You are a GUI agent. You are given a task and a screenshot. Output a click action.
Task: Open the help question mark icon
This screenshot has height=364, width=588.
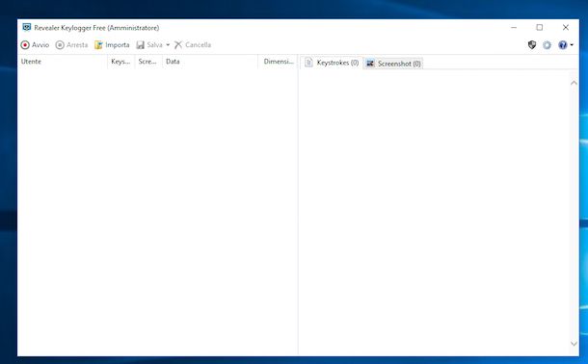[563, 45]
